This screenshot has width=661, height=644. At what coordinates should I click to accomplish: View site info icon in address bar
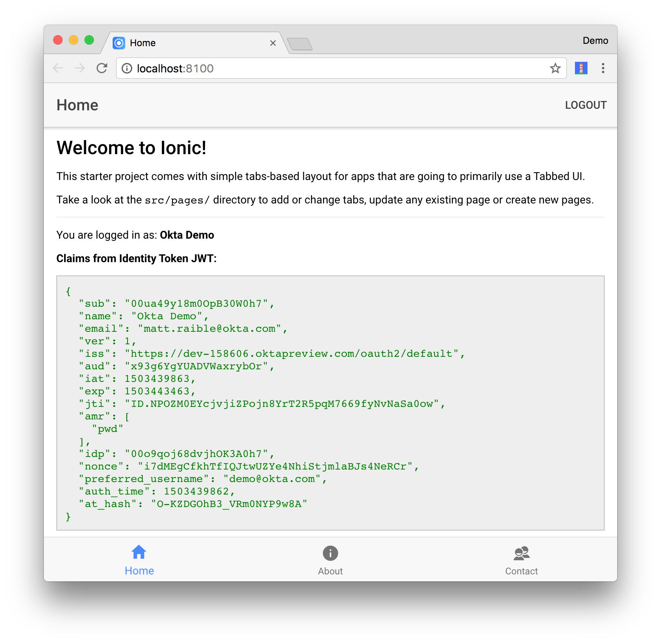tap(127, 68)
